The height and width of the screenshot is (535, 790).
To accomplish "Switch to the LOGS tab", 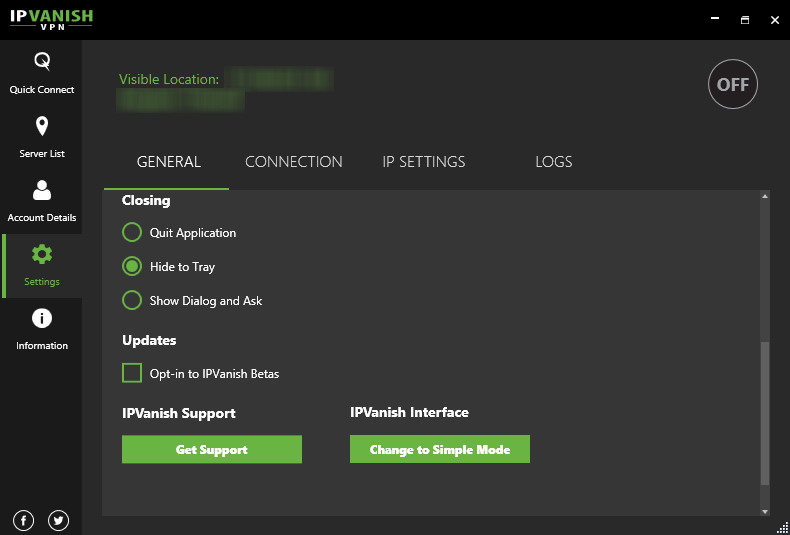I will pos(554,162).
